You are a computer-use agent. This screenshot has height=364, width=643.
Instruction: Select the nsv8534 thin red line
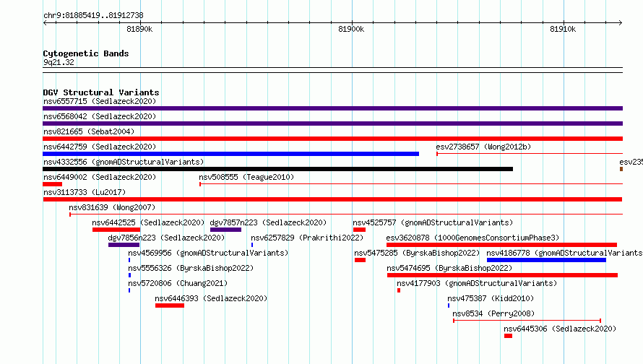click(527, 321)
